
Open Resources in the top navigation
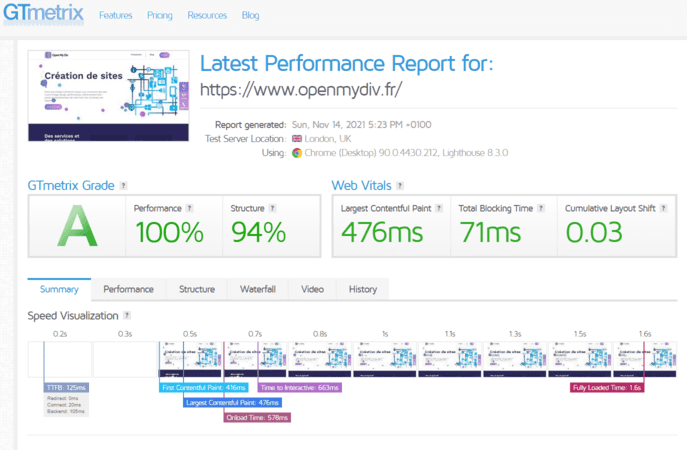pos(207,16)
